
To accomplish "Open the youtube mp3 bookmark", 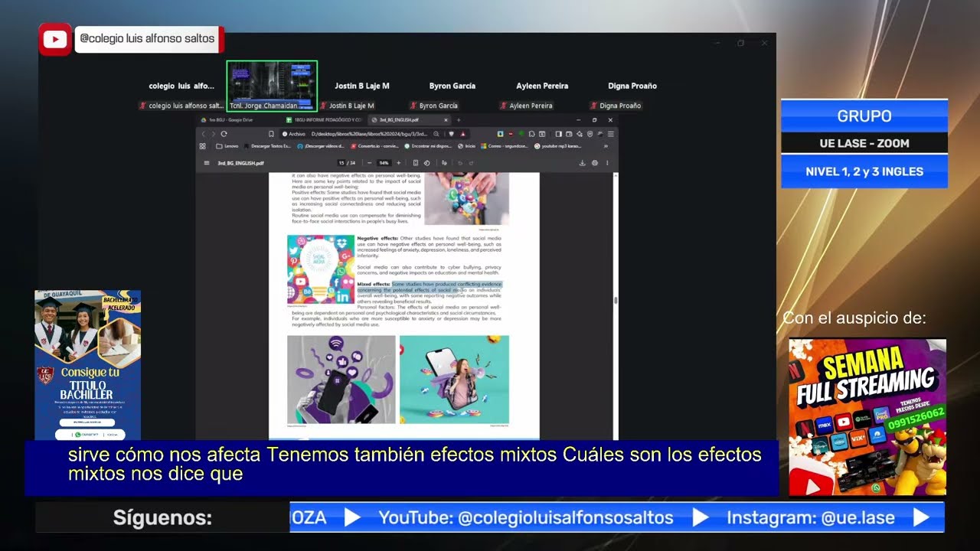I will click(558, 146).
